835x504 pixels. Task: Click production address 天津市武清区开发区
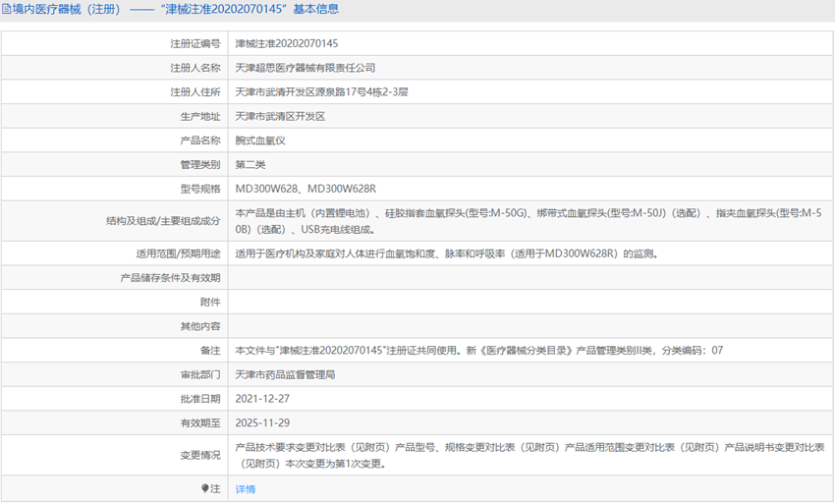point(280,116)
